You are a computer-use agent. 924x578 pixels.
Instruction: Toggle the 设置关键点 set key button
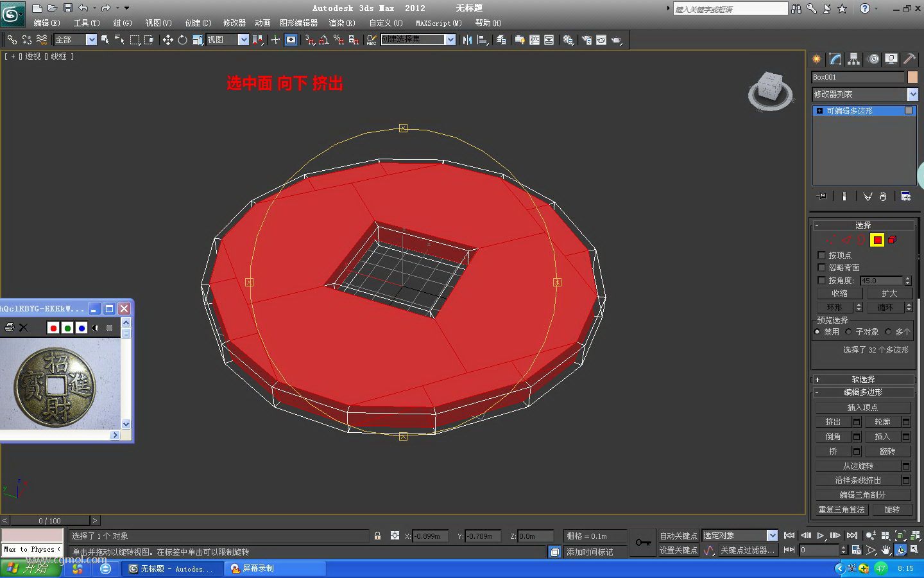678,550
